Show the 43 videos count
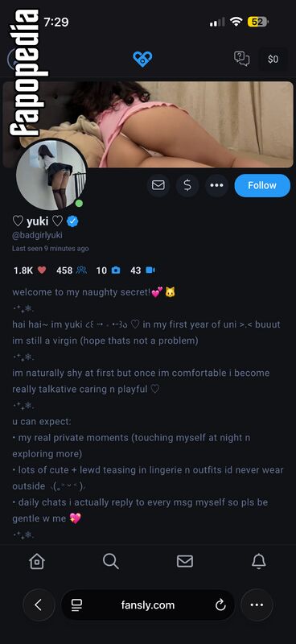Viewport: 296px width, 644px height. 142,270
